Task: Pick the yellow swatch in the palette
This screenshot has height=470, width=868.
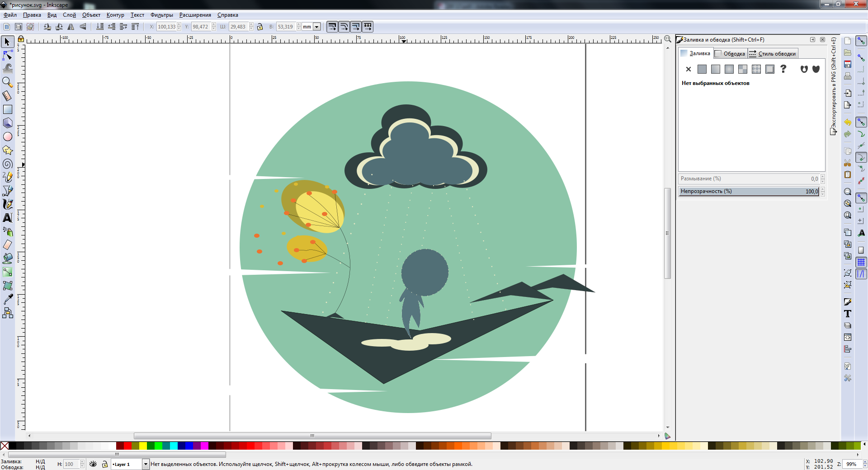Action: pos(143,446)
